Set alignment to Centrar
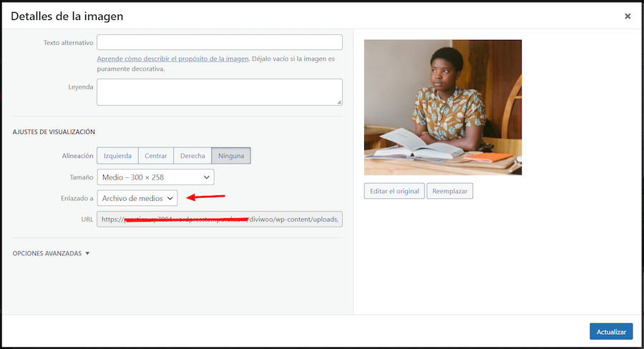The image size is (644, 349). point(156,156)
